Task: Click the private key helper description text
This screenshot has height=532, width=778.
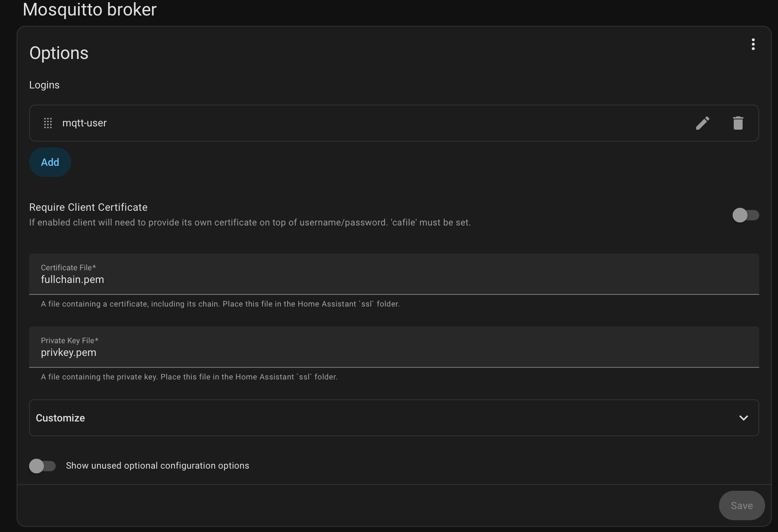Action: point(189,377)
